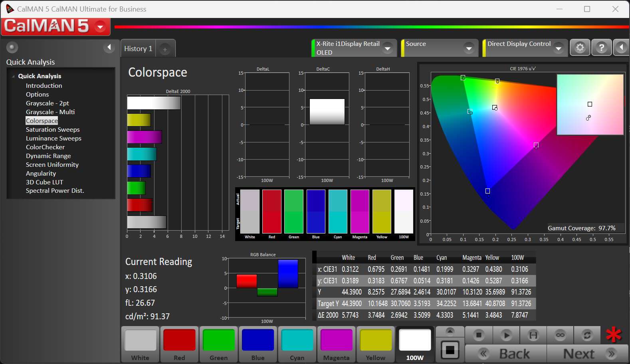Click the infinity continuous read icon
630x364 pixels.
click(x=560, y=335)
